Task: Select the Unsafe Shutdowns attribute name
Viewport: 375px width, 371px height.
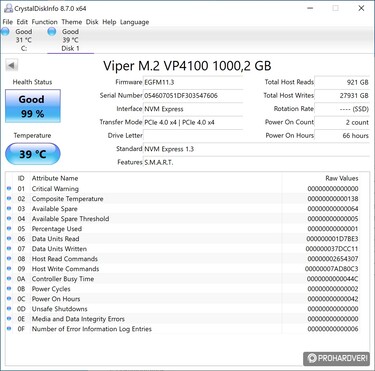Action: point(59,309)
